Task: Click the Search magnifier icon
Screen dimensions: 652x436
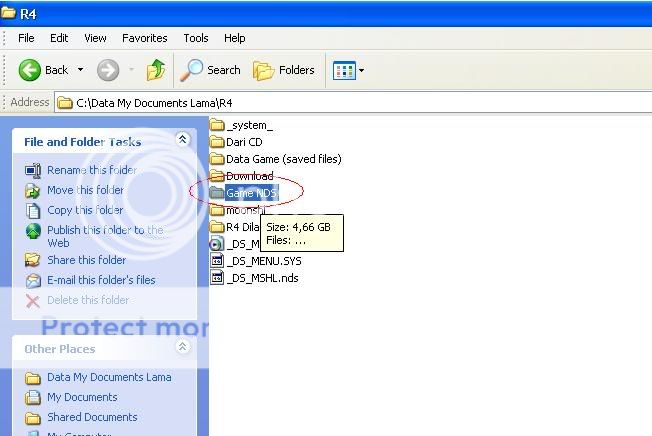Action: coord(192,70)
